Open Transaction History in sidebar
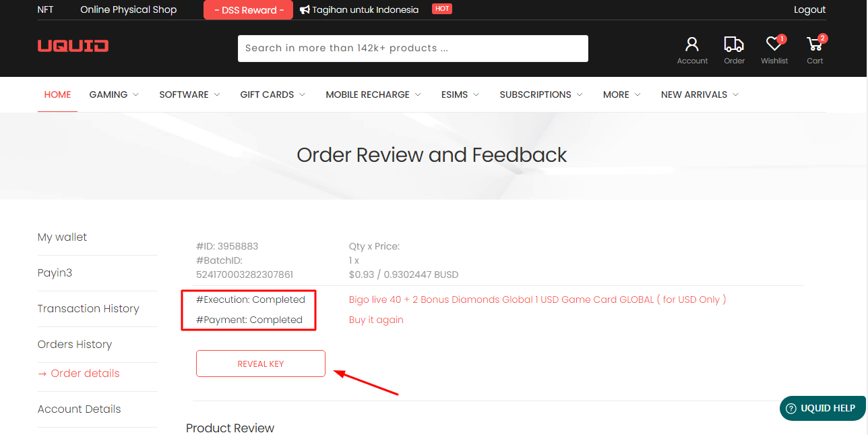The width and height of the screenshot is (868, 435). click(88, 309)
